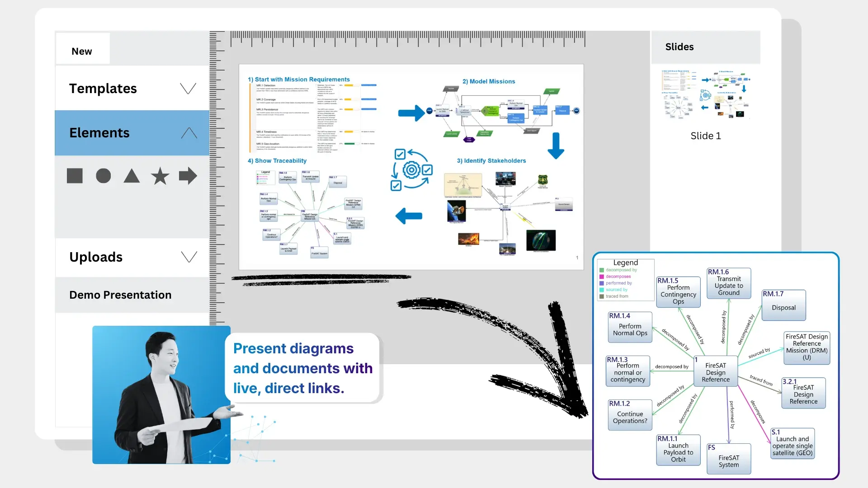Image resolution: width=868 pixels, height=488 pixels.
Task: Expand the Templates section chevron
Action: click(188, 88)
